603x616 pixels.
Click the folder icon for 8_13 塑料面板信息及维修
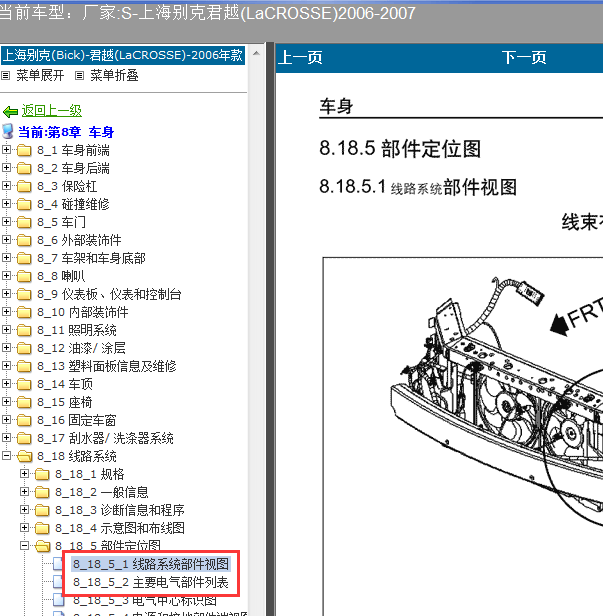coord(24,366)
